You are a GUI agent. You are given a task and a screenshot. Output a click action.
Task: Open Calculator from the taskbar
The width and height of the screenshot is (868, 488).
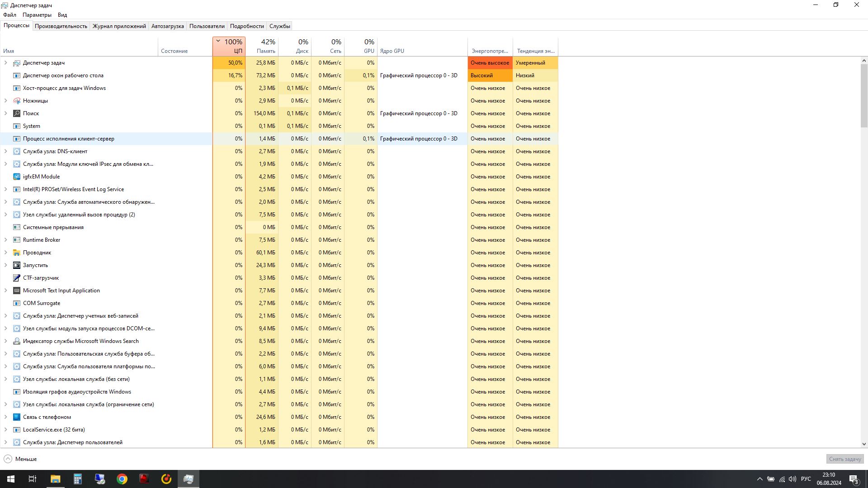[x=78, y=479]
